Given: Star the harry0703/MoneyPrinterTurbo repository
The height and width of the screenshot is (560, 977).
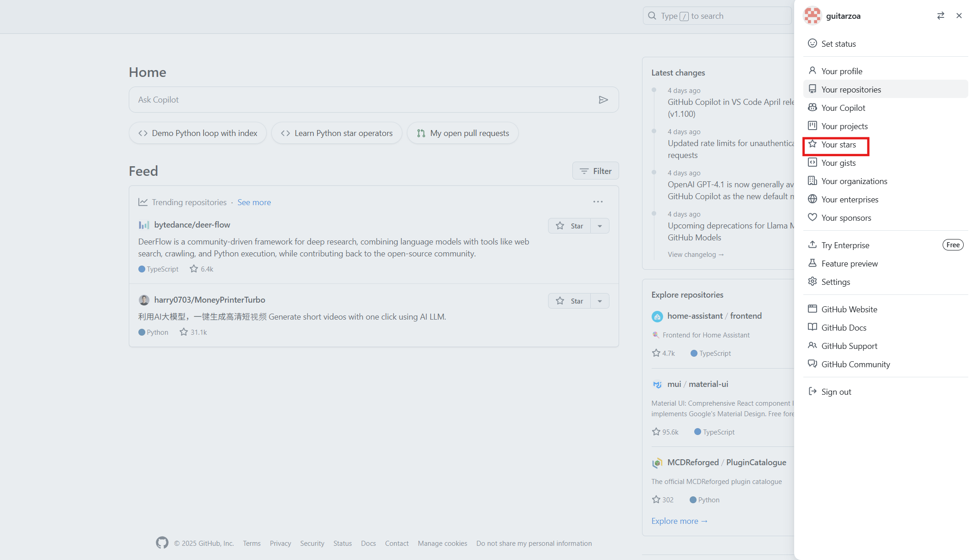Looking at the screenshot, I should click(x=569, y=301).
